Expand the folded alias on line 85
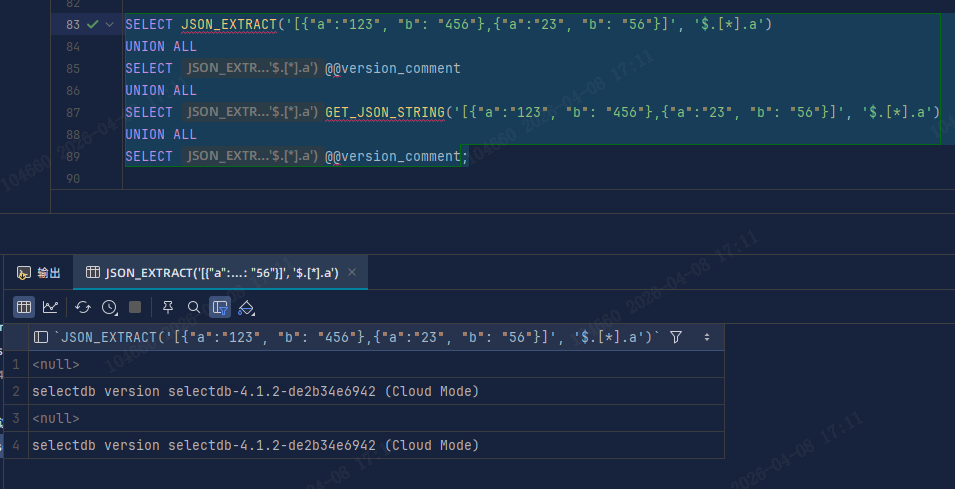Viewport: 955px width, 489px height. [x=252, y=68]
